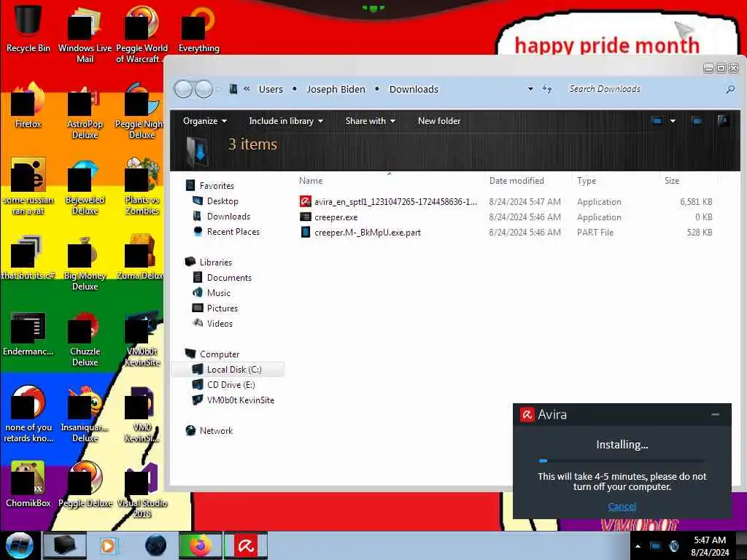Open the Visual Studio 2015 desktop icon

click(x=142, y=491)
